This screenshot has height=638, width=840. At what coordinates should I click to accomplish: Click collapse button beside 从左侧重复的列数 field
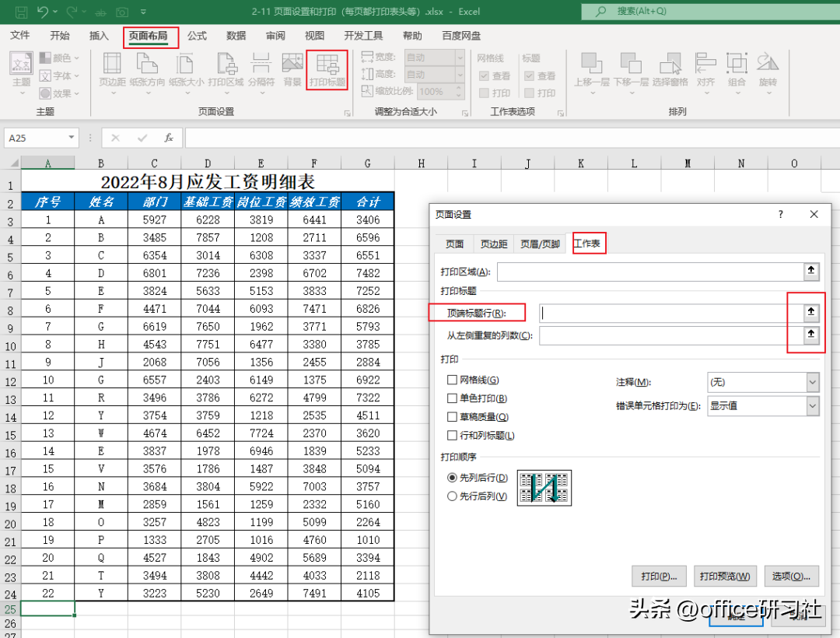coord(811,335)
